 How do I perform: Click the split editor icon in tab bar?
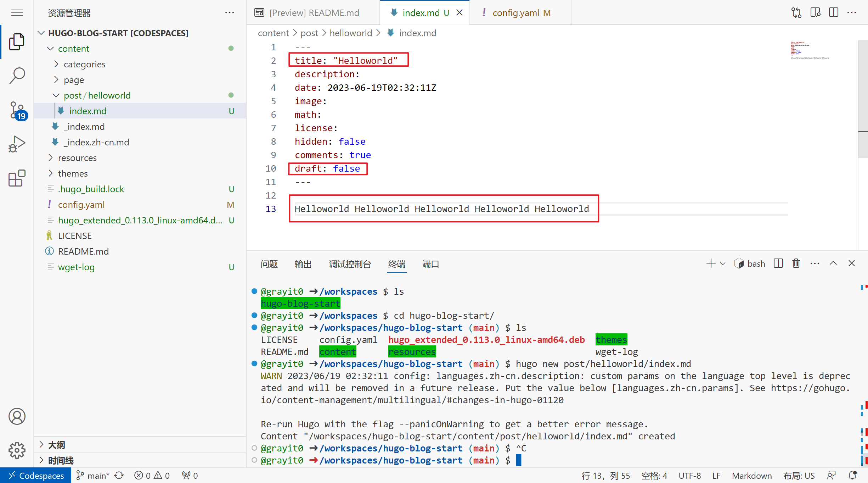[x=834, y=13]
